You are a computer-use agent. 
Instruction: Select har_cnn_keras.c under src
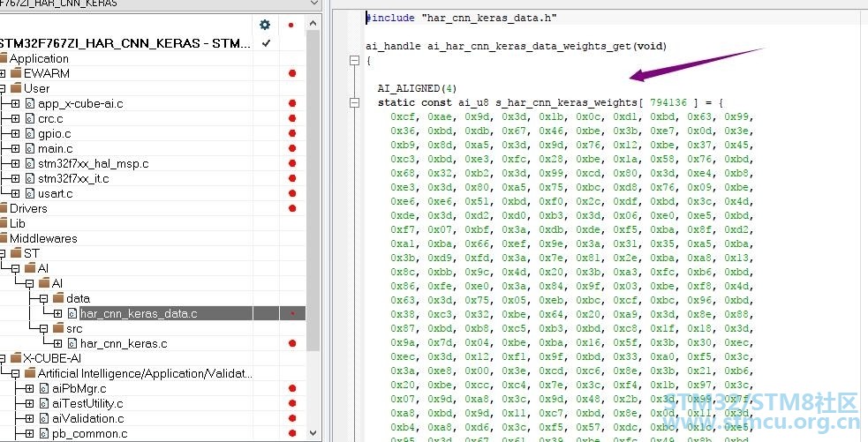tap(124, 343)
